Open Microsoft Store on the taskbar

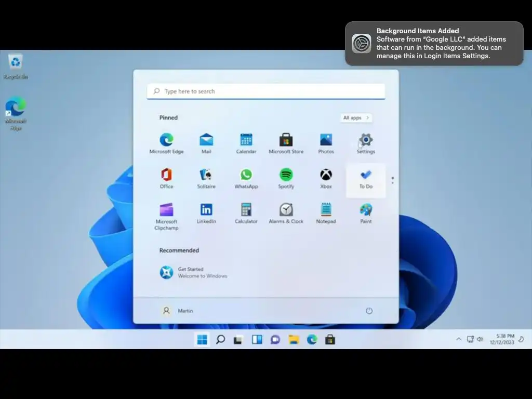tap(330, 339)
